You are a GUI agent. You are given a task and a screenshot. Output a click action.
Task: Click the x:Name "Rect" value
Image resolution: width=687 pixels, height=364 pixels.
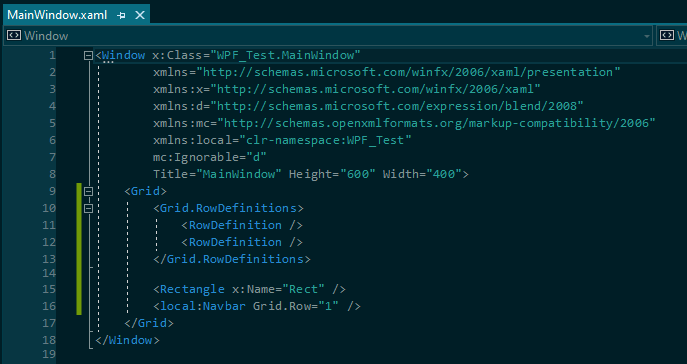pyautogui.click(x=304, y=290)
